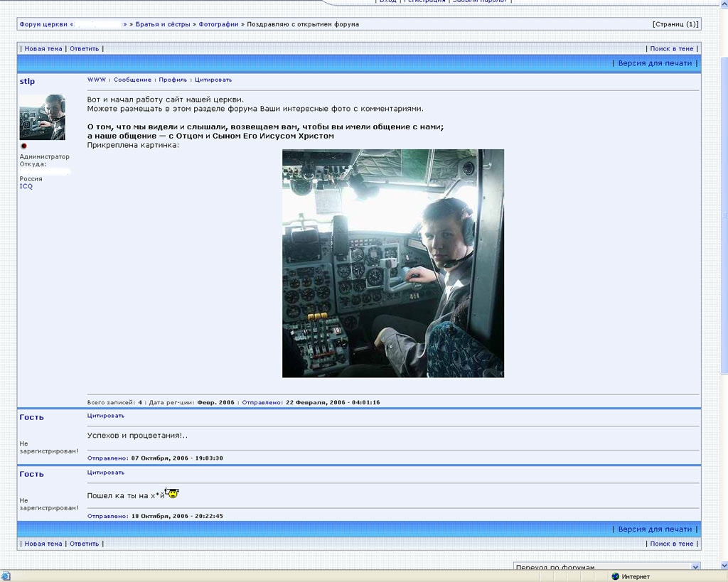Click "Новая тема" above the first post
The image size is (728, 582).
click(x=43, y=49)
